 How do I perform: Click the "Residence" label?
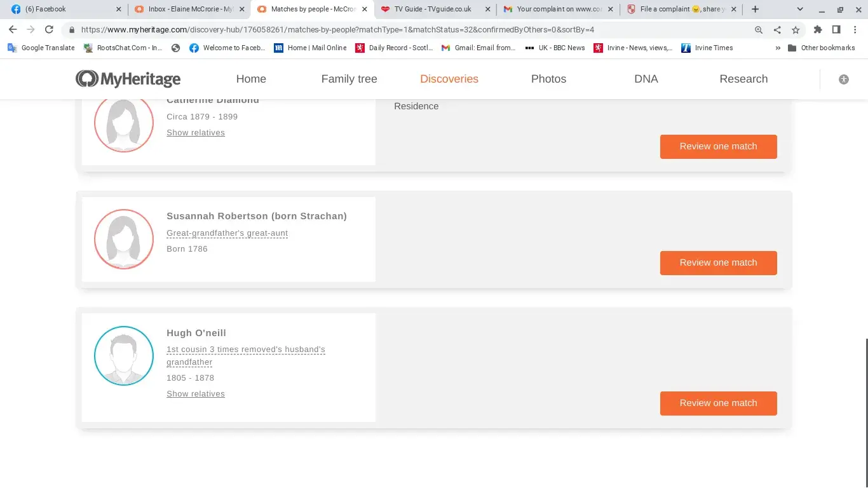tap(416, 106)
